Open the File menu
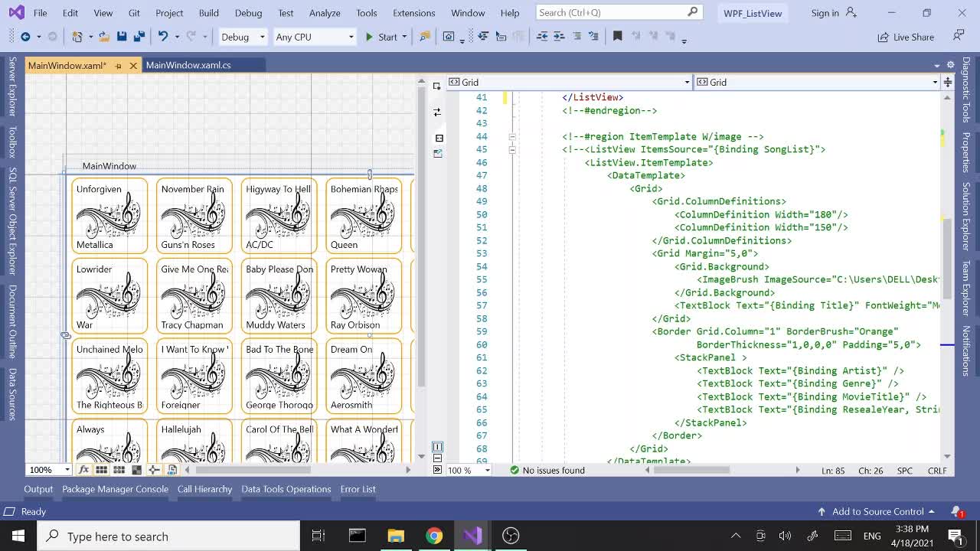This screenshot has height=551, width=980. [x=40, y=13]
